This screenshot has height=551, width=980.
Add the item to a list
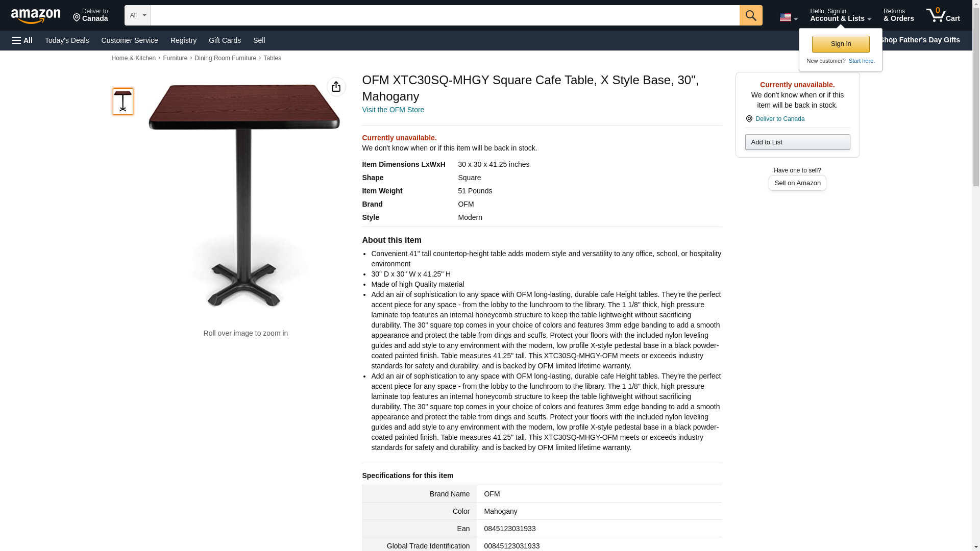[797, 142]
